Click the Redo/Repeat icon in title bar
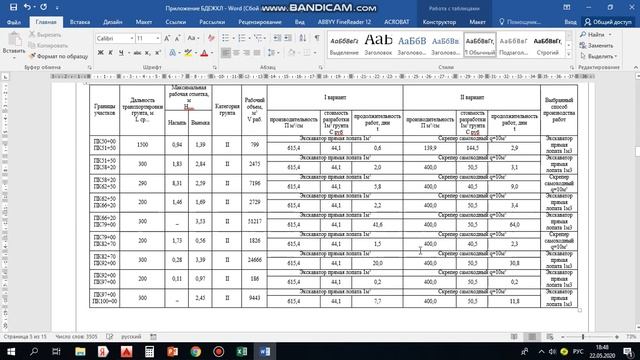Screen dimensions: 640x360 [x=44, y=7]
